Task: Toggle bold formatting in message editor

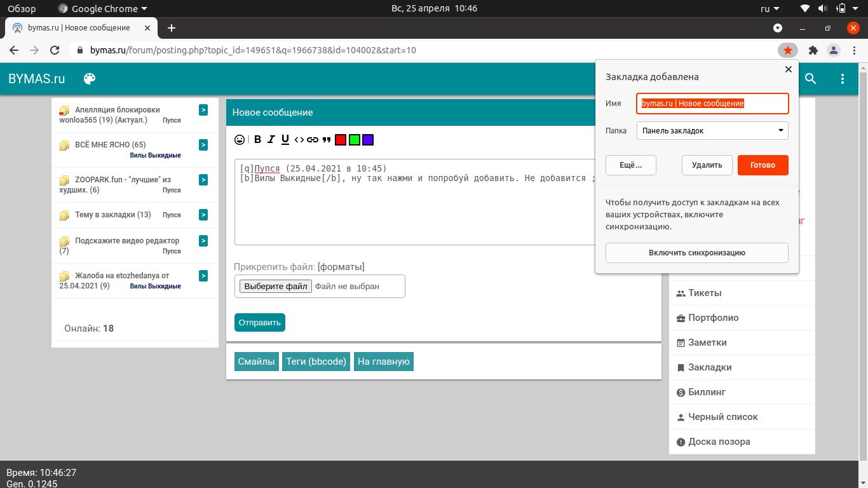Action: [x=258, y=140]
